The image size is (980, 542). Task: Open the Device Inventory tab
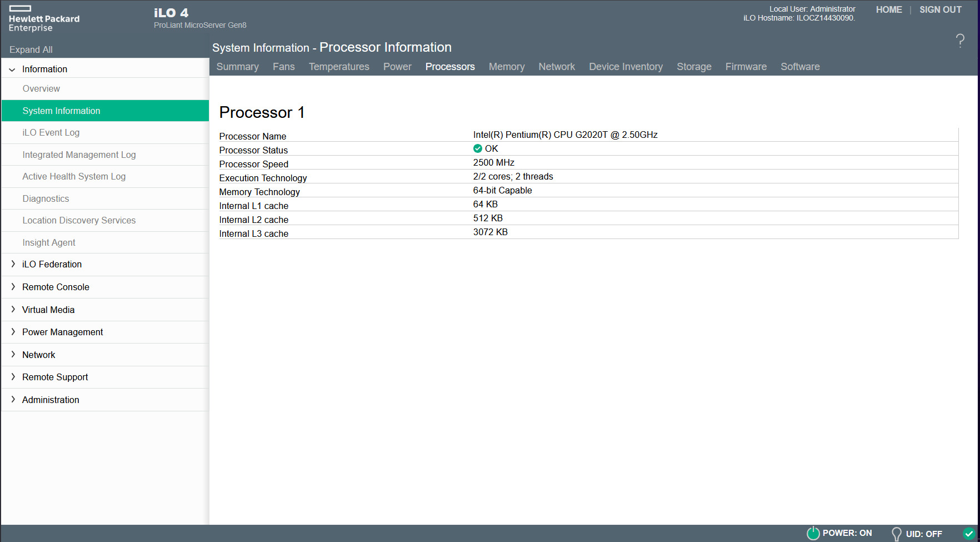click(x=626, y=67)
